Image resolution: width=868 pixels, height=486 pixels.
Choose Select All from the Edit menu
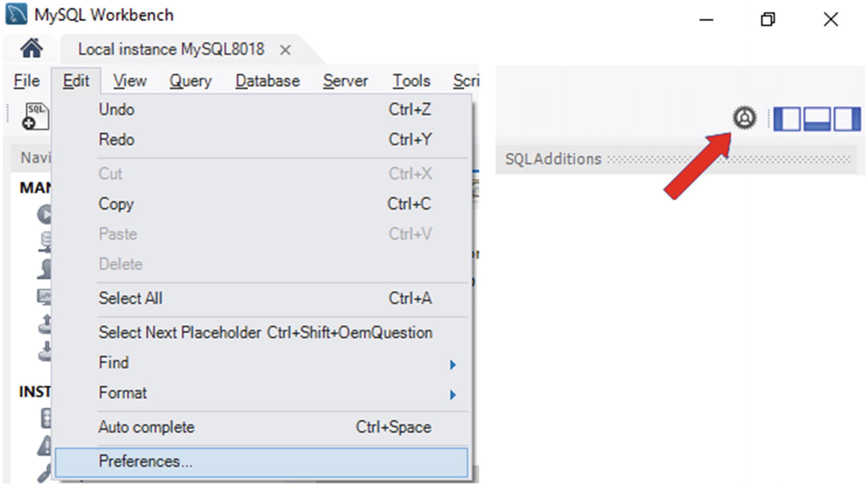[262, 298]
